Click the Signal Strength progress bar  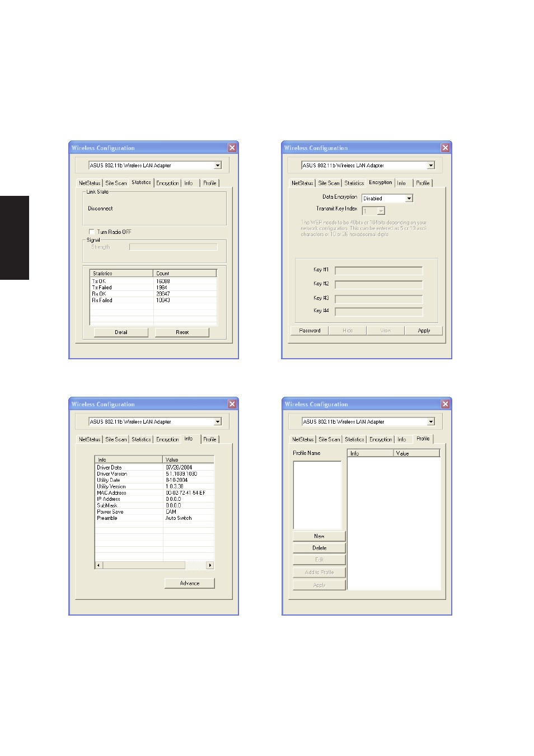pyautogui.click(x=174, y=247)
